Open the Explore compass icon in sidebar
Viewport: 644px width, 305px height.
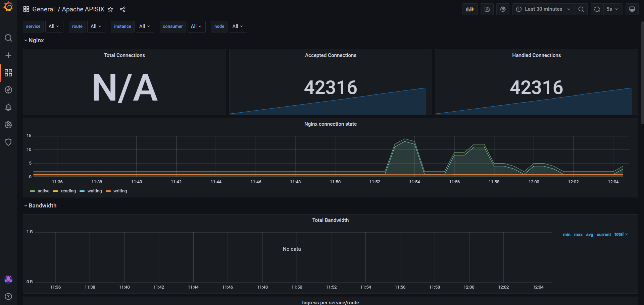click(x=8, y=90)
